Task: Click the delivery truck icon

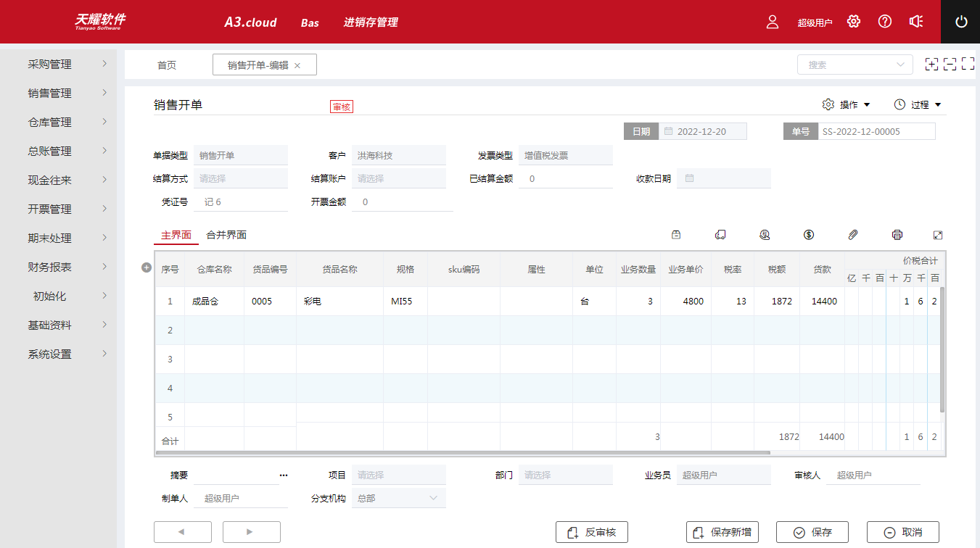Action: coord(720,235)
